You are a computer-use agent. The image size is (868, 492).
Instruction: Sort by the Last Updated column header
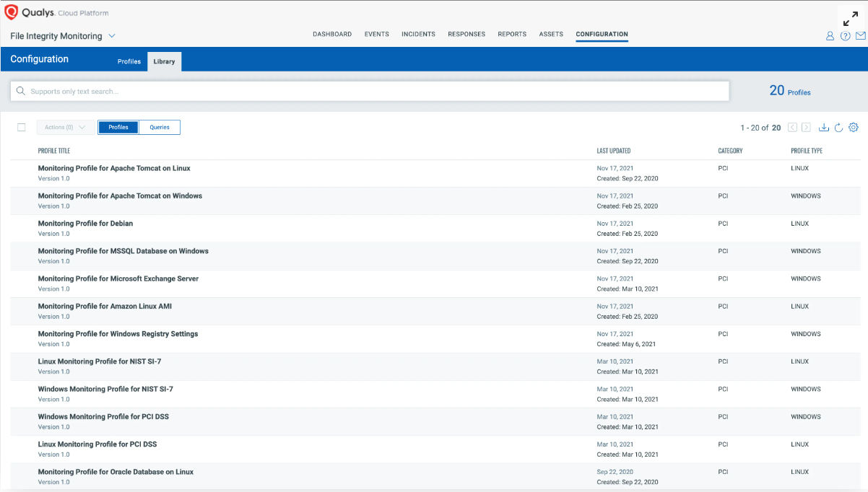tap(613, 151)
